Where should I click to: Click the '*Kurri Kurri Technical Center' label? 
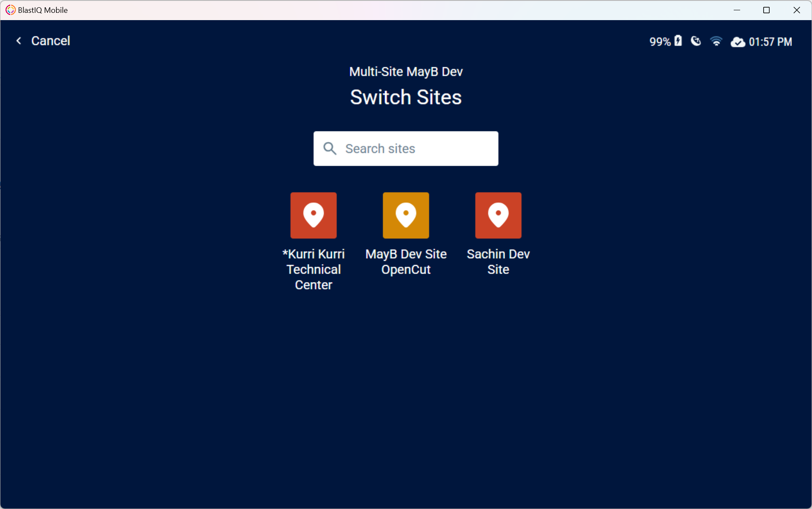[314, 269]
